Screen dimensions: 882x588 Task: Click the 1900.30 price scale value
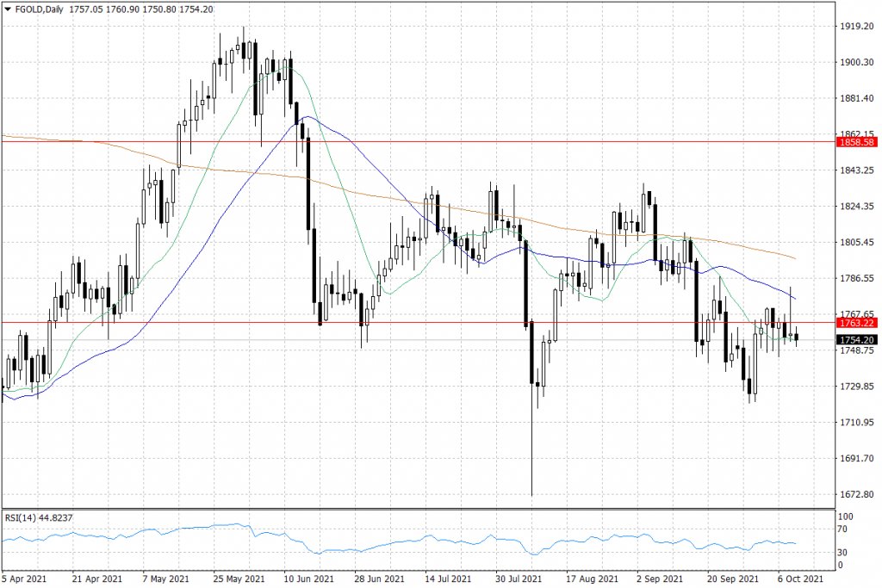click(857, 62)
